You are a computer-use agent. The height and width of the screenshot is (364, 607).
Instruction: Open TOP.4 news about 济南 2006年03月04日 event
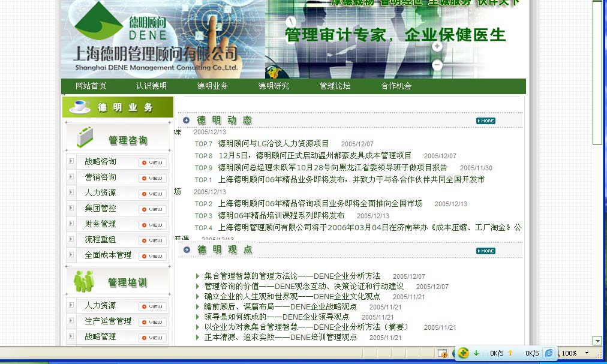(x=369, y=228)
